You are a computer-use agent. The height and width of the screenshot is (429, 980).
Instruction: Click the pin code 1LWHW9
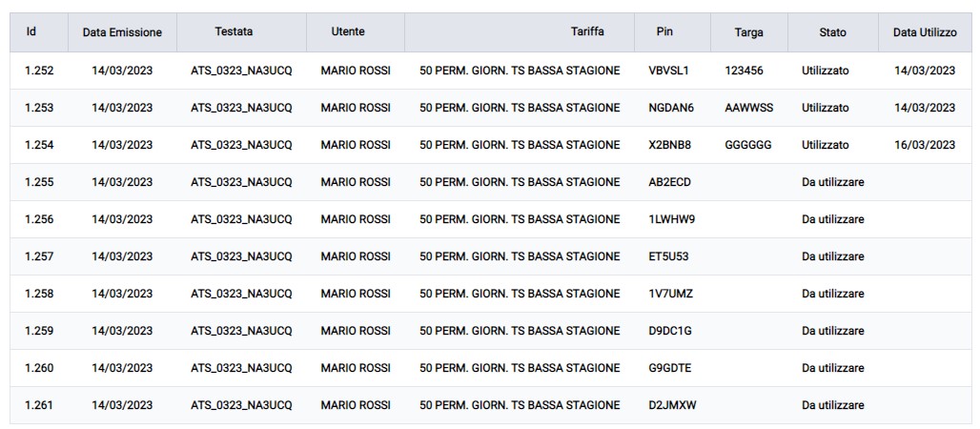(671, 219)
